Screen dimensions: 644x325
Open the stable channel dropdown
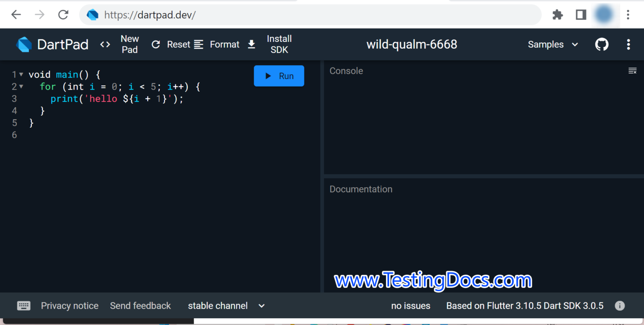(x=226, y=306)
